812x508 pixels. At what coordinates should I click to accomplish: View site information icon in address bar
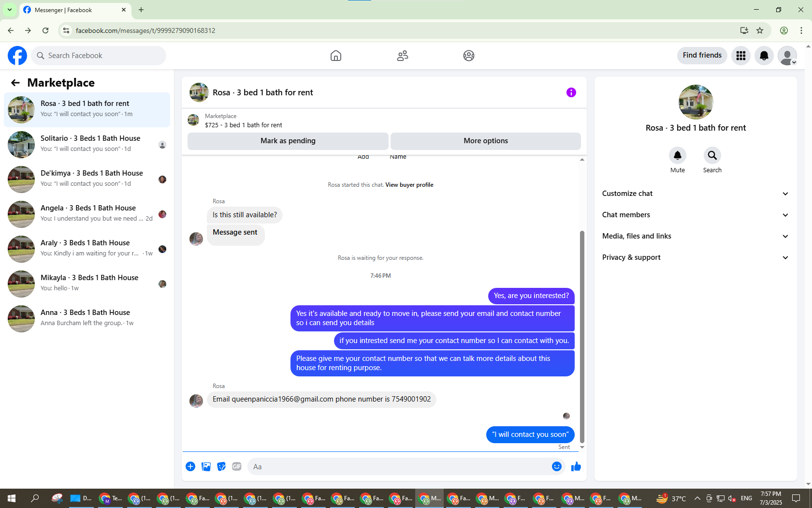67,30
